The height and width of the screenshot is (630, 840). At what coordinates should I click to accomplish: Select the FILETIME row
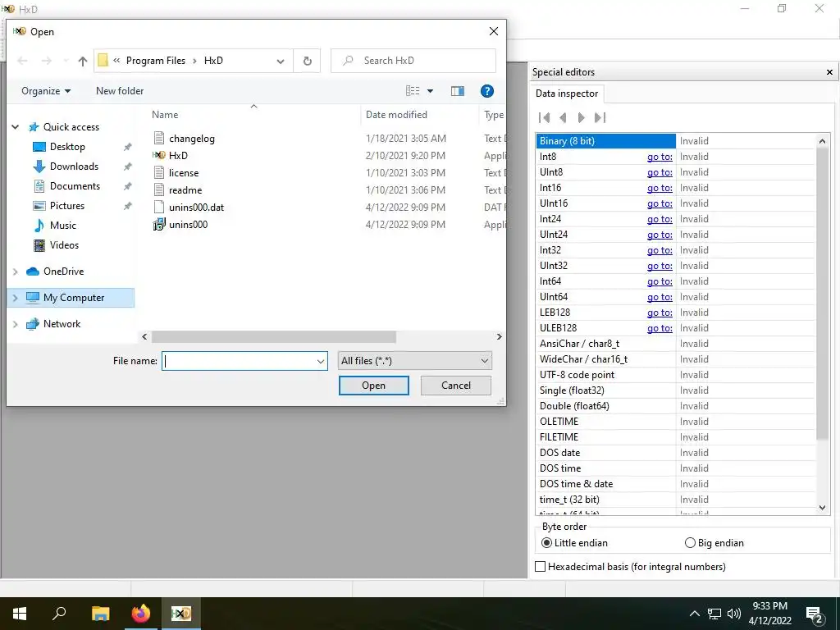676,437
